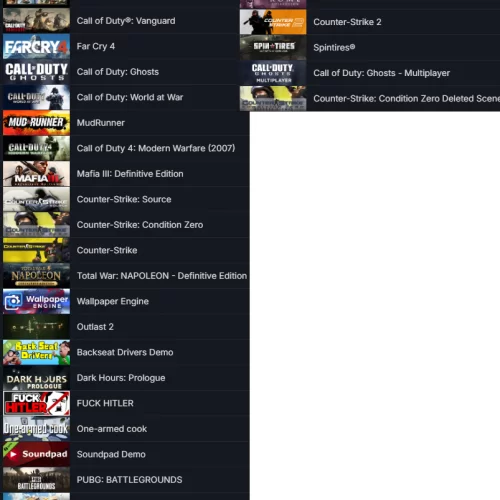The image size is (500, 500).
Task: Select the Call of Duty: Ghosts cover image
Action: (x=36, y=72)
